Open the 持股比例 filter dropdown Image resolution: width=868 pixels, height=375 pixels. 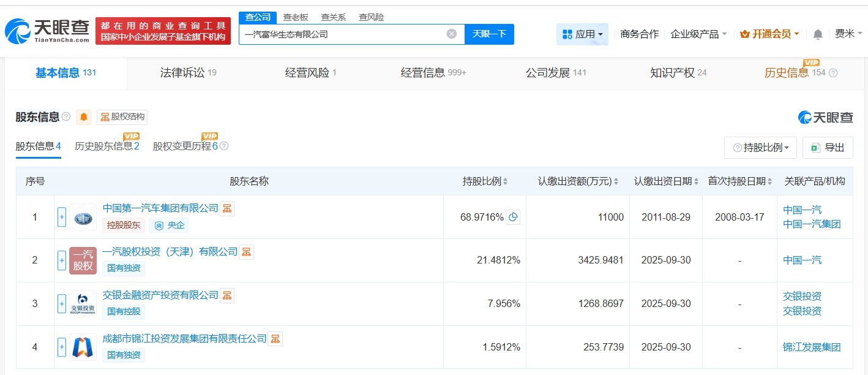pos(760,147)
